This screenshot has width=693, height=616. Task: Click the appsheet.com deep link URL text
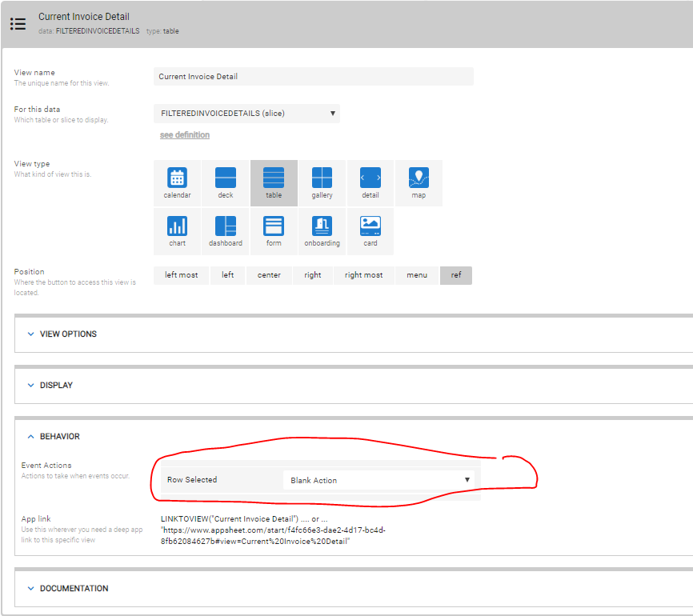273,535
